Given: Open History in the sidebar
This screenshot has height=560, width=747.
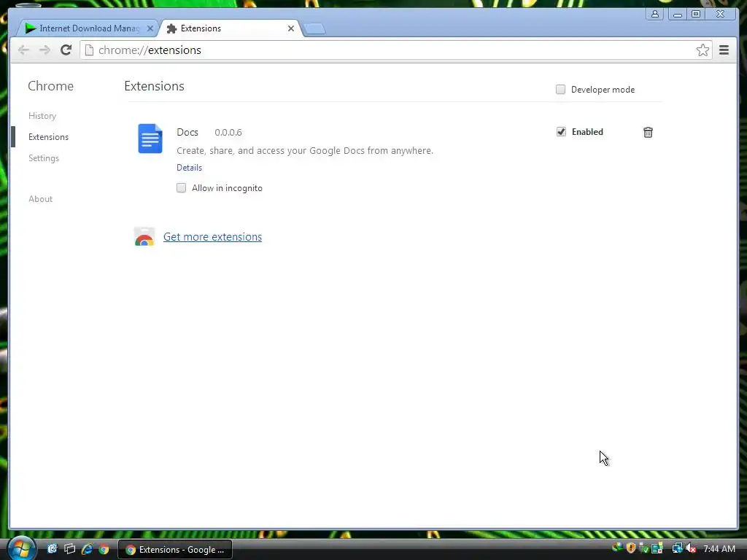Looking at the screenshot, I should 42,116.
